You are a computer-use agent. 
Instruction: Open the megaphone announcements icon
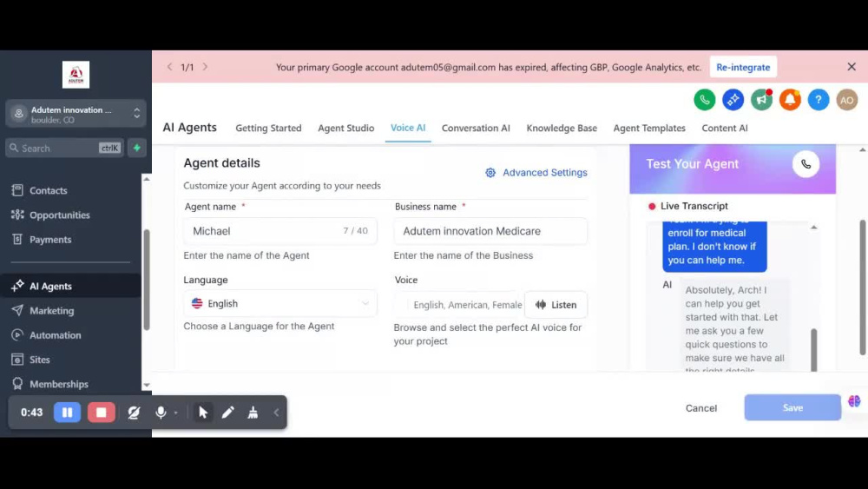pyautogui.click(x=762, y=100)
